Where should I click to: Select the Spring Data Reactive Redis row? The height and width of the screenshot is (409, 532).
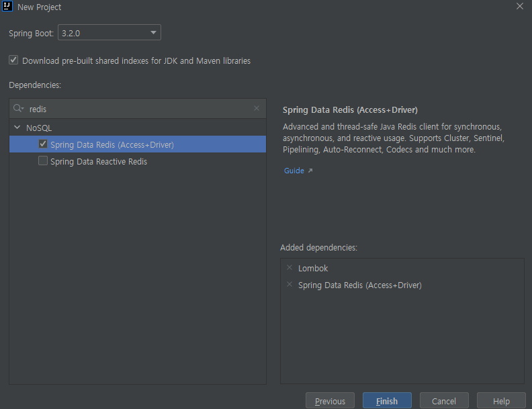click(138, 161)
